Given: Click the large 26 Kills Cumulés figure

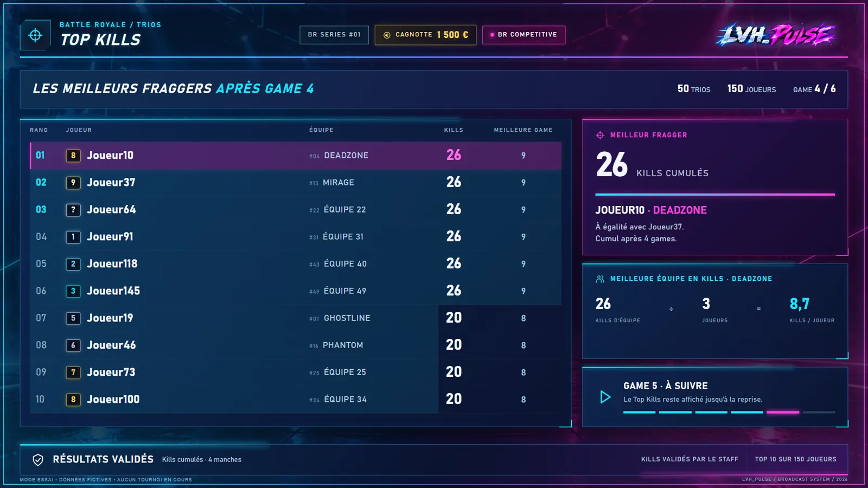Looking at the screenshot, I should coord(612,165).
